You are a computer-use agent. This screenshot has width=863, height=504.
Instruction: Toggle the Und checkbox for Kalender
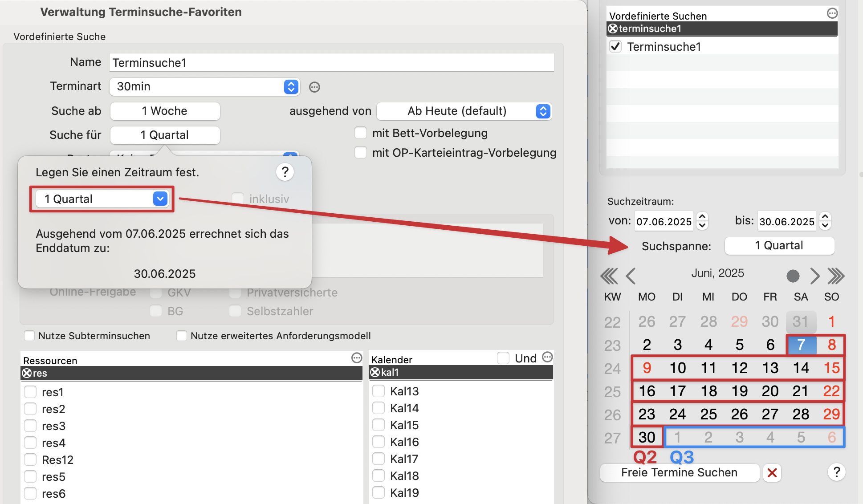[503, 358]
